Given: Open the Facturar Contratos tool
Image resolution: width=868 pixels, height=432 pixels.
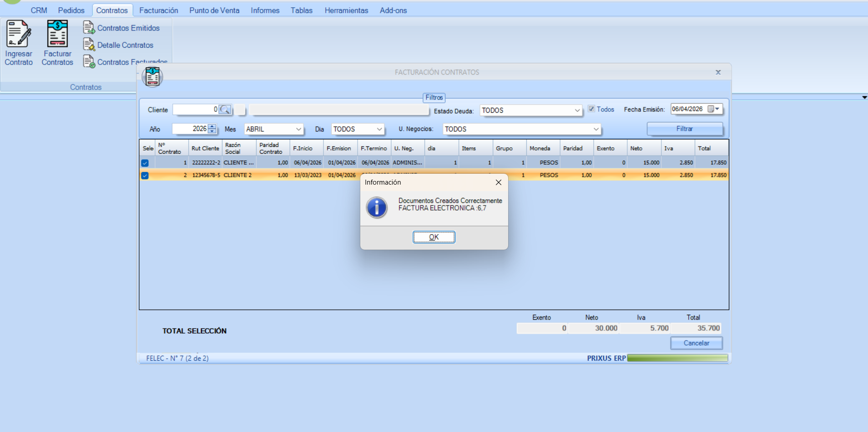Looking at the screenshot, I should (x=57, y=34).
